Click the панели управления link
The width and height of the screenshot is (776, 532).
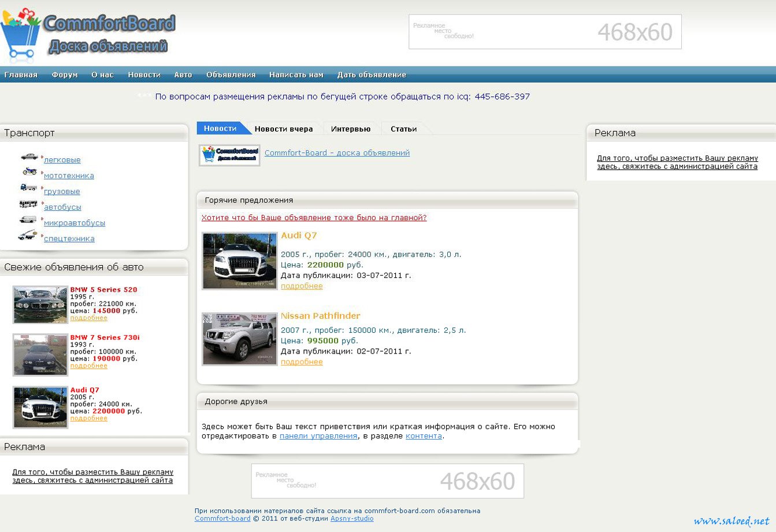[x=318, y=436]
